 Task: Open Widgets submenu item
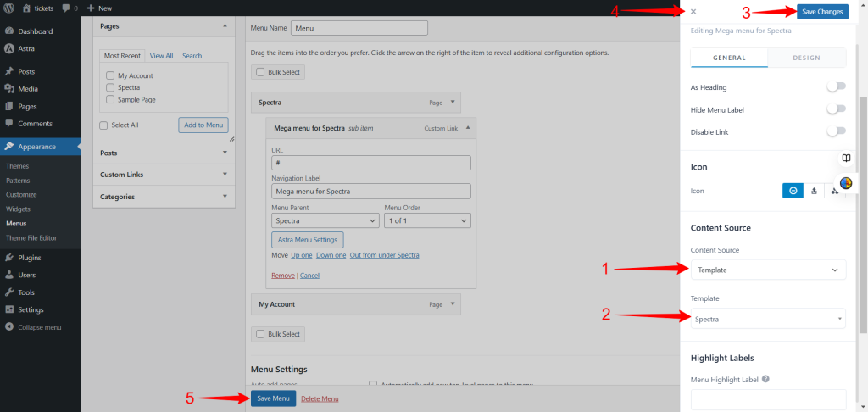click(19, 209)
